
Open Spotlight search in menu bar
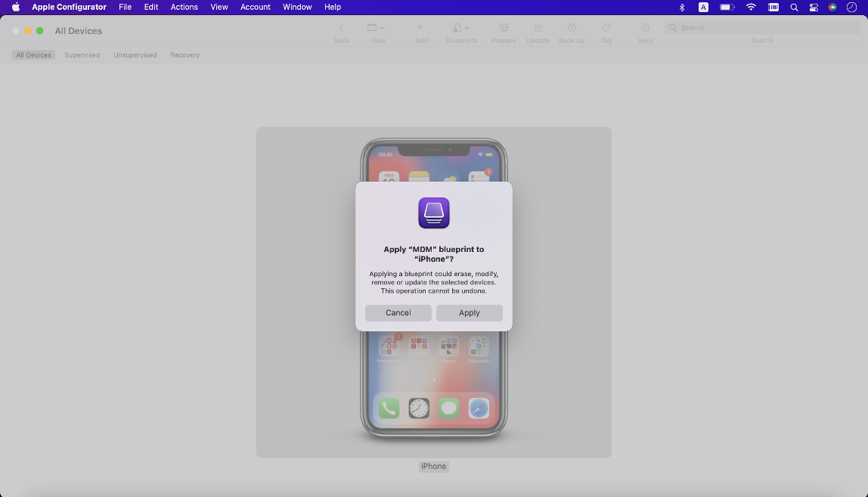794,8
